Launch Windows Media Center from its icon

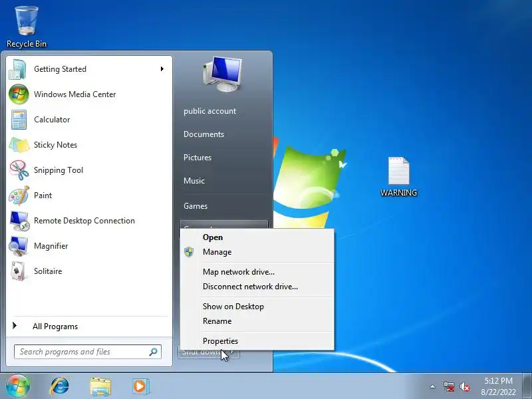[19, 94]
